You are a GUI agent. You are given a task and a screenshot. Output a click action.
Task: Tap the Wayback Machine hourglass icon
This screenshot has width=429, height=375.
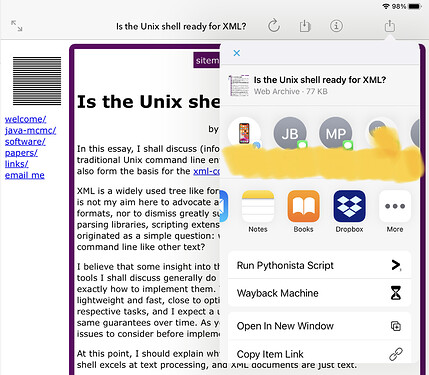tap(396, 293)
